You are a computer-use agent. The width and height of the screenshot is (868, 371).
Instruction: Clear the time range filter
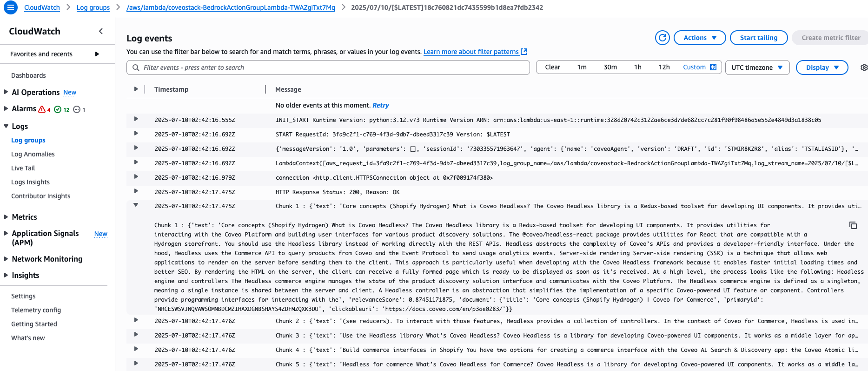552,67
